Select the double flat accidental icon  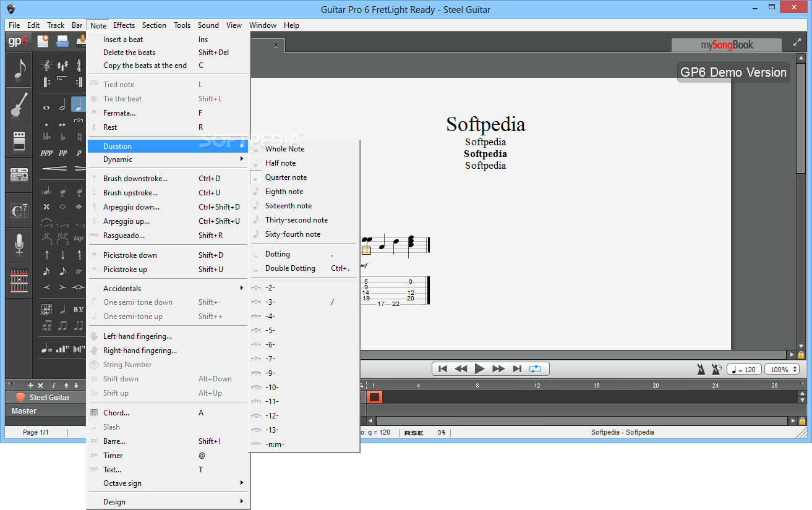46,137
